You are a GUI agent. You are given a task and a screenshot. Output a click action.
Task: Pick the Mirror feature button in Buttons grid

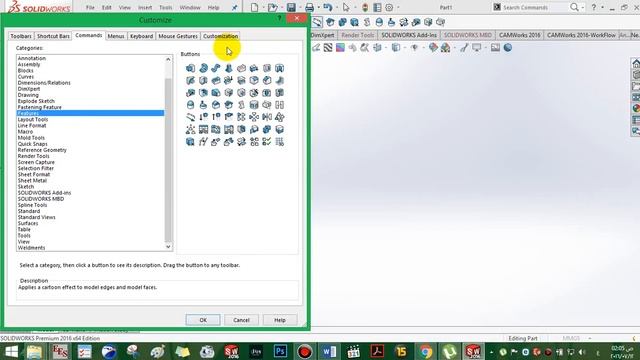point(267,117)
